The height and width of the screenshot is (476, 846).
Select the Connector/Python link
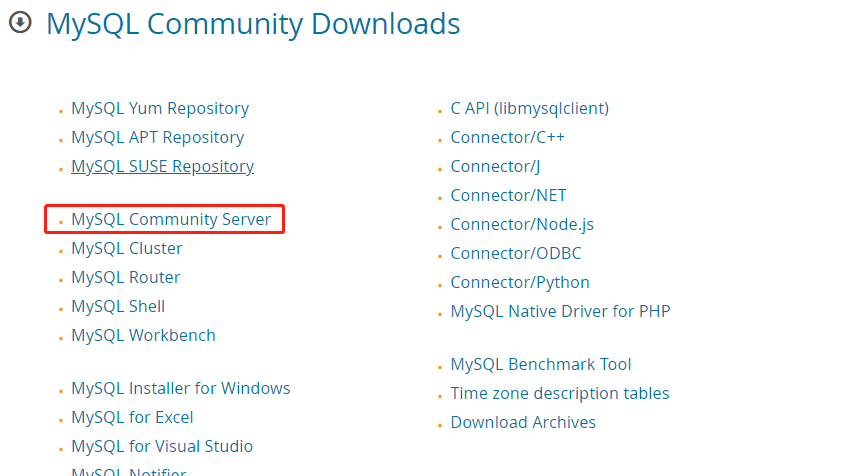(x=520, y=282)
